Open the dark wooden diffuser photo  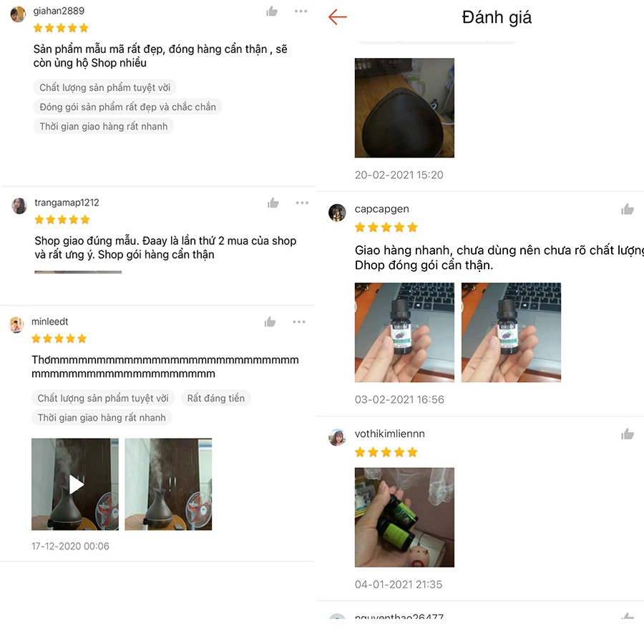point(404,107)
